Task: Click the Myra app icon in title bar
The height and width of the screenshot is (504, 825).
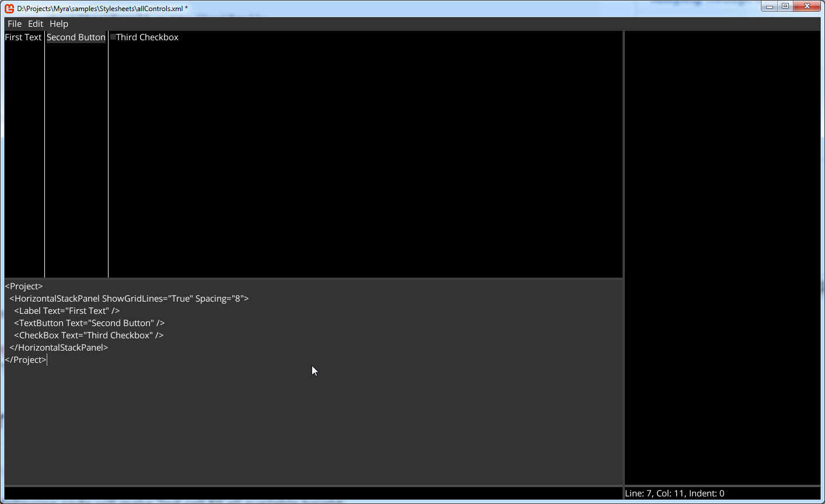Action: 9,8
